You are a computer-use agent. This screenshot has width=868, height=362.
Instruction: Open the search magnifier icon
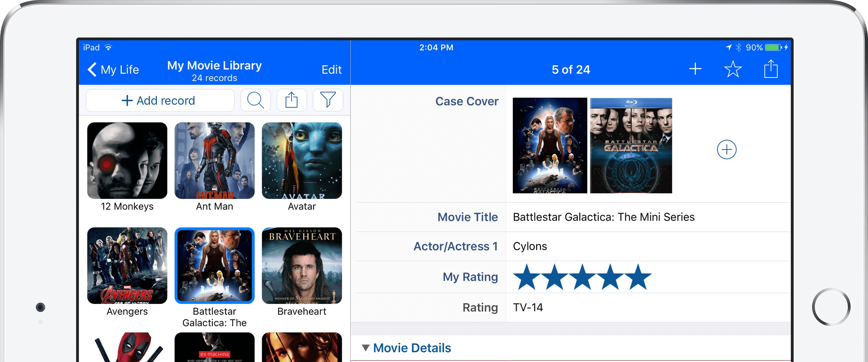(255, 100)
